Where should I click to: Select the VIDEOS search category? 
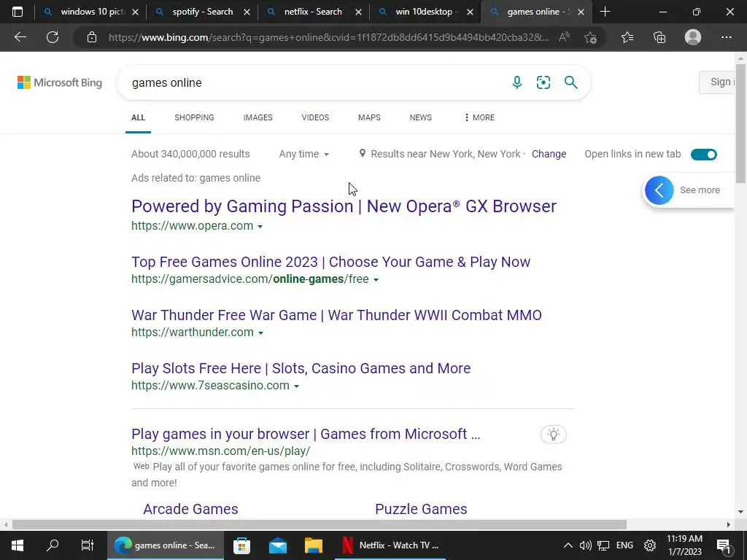point(315,117)
